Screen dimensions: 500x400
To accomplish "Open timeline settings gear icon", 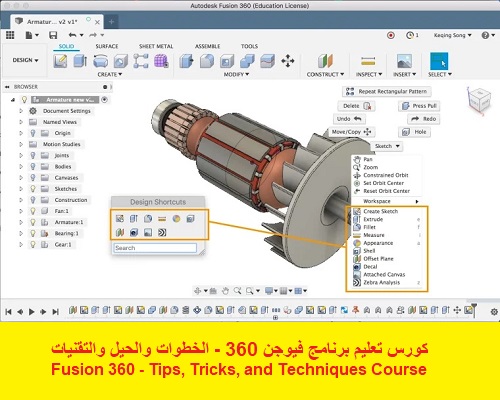I will (x=494, y=312).
